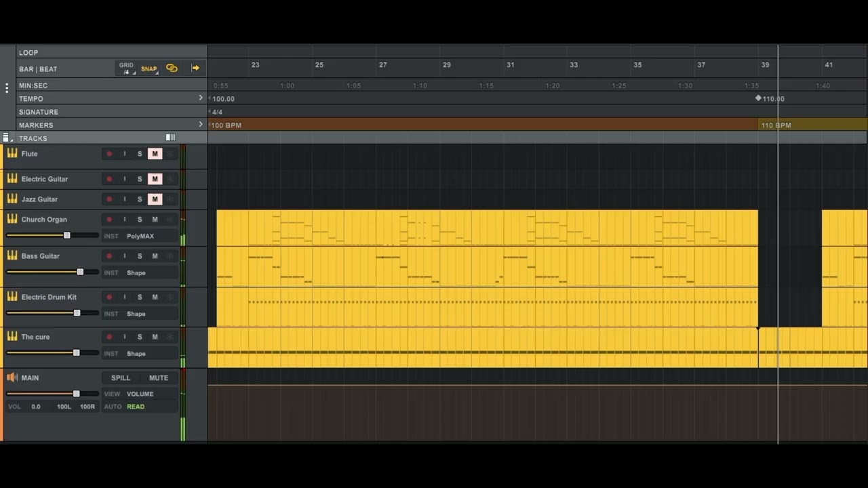Screen dimensions: 868x488
Task: Click the TRACKS header label
Action: coord(33,138)
